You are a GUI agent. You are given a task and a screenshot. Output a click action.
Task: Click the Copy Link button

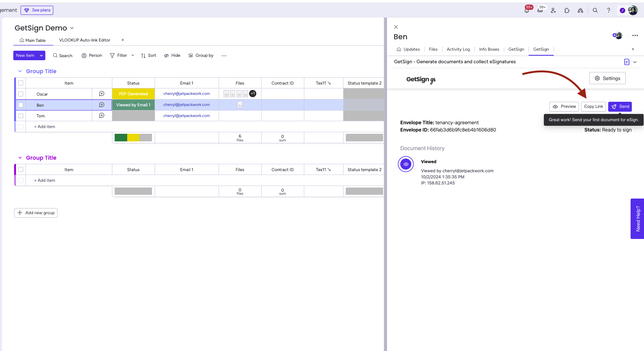(593, 107)
